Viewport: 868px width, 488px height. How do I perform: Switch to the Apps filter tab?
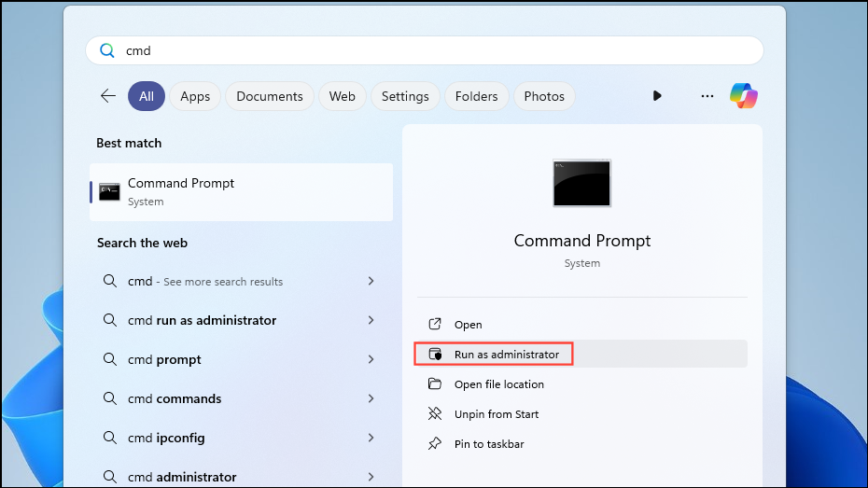point(195,96)
